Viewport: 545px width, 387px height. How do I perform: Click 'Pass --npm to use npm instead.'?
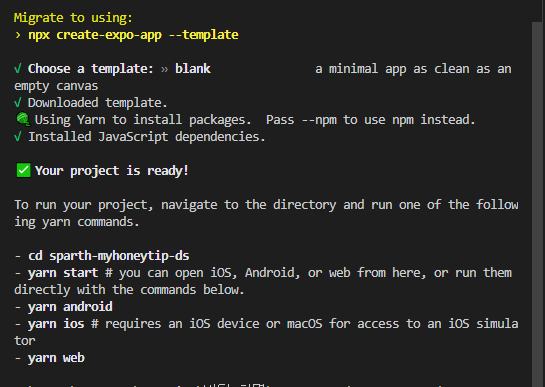tap(371, 120)
